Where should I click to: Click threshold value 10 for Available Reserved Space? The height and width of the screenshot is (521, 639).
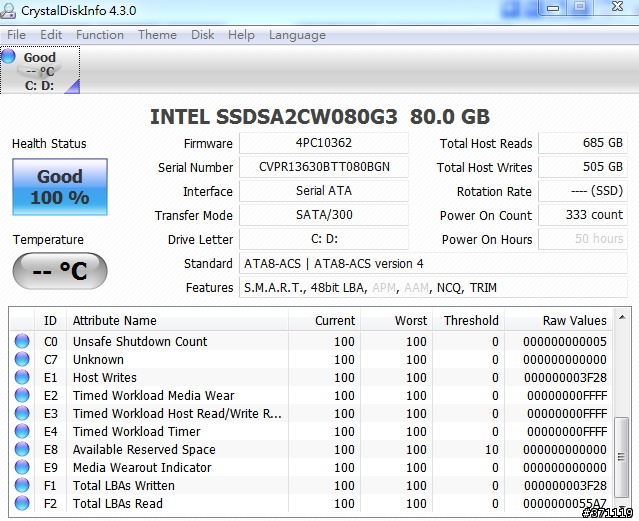[492, 449]
